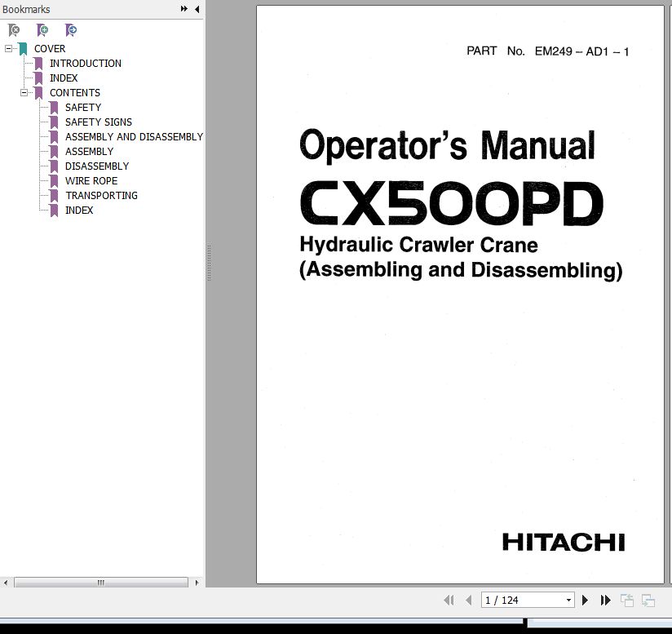The width and height of the screenshot is (672, 634).
Task: Click the add new bookmark icon
Action: click(x=42, y=30)
